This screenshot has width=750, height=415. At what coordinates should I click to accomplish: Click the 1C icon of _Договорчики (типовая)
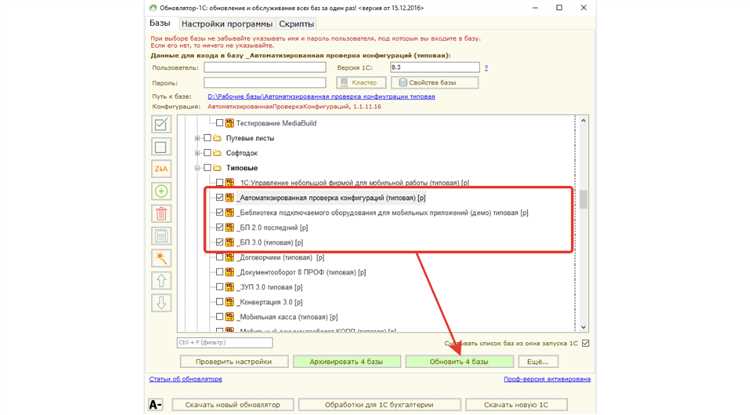(230, 257)
